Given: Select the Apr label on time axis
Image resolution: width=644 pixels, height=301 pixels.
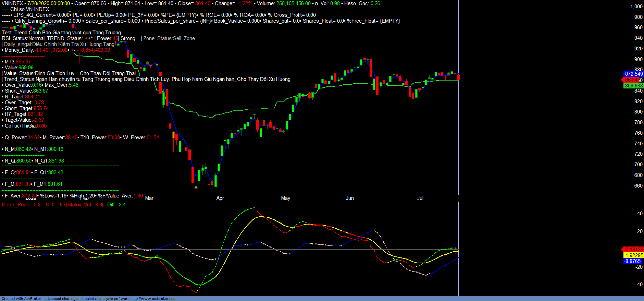Looking at the screenshot, I should coord(220,198).
